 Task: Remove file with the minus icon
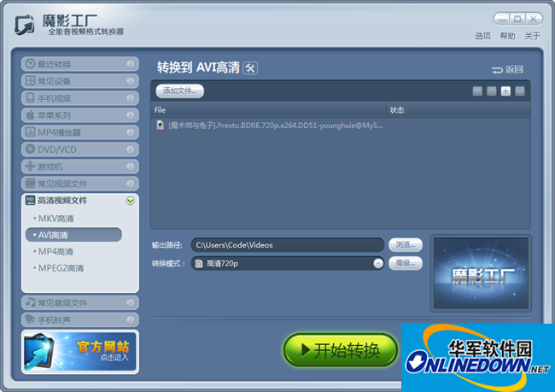coord(520,91)
